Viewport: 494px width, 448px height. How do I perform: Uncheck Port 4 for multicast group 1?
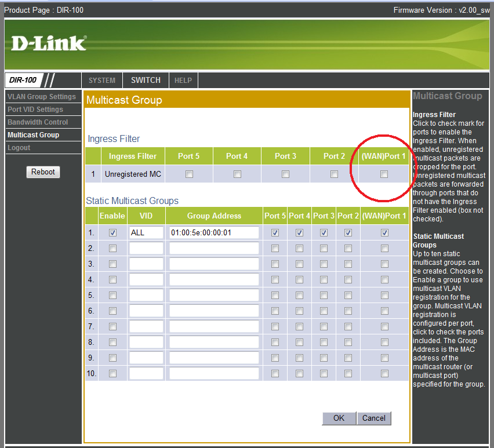299,232
